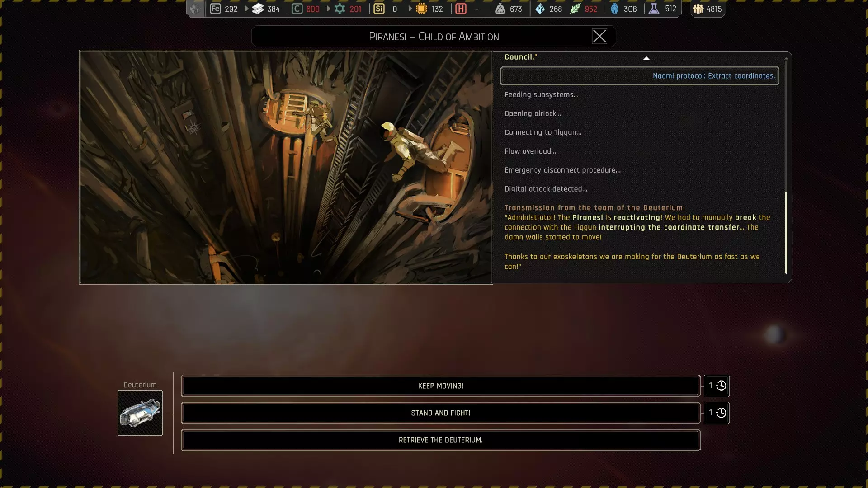
Task: Click the blue ice crystal resource icon
Action: (x=540, y=9)
